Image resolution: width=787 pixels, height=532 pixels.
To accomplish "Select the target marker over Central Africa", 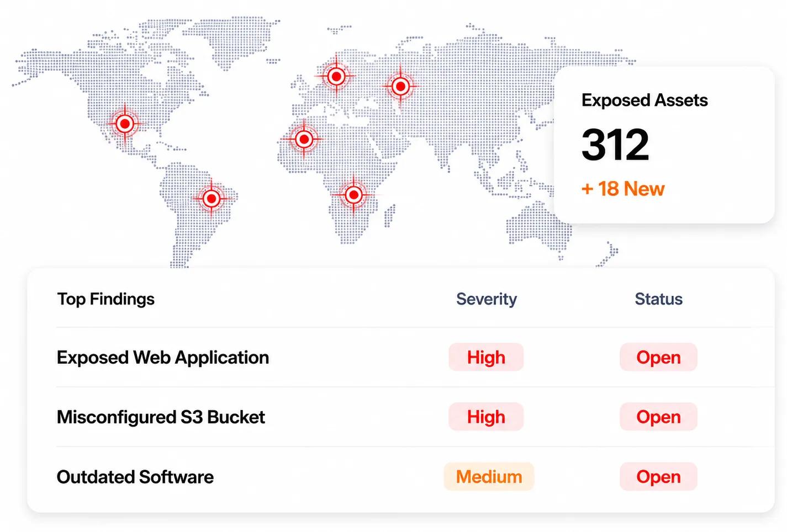I will tap(354, 194).
